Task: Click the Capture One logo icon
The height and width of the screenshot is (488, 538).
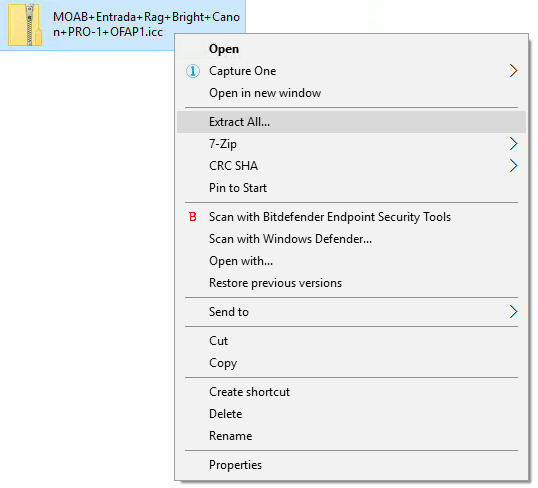Action: point(193,71)
